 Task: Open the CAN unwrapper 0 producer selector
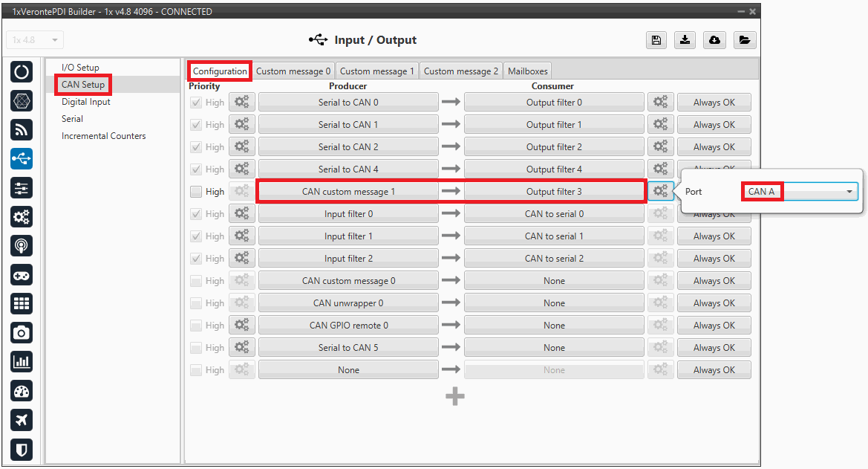point(348,303)
